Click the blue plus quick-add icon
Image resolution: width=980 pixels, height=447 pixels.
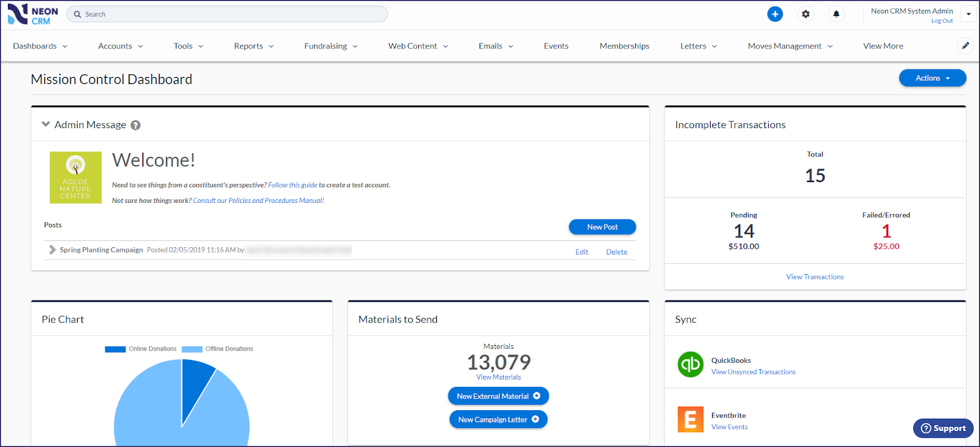[x=775, y=14]
